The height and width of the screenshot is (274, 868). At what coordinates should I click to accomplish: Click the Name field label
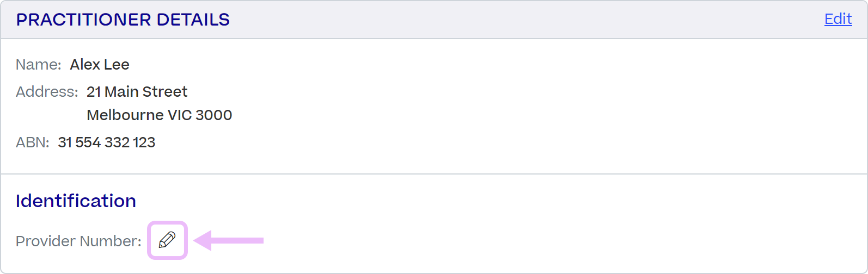pyautogui.click(x=38, y=65)
